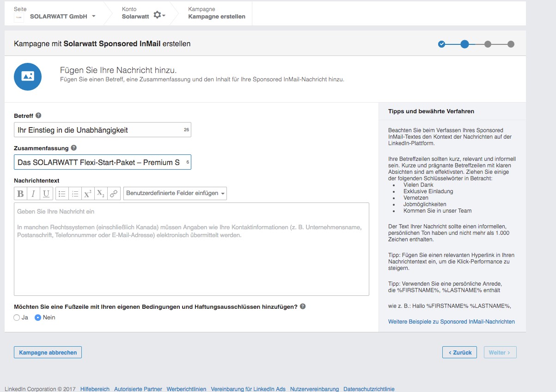Apply subscript formatting
Image resolution: width=556 pixels, height=392 pixels.
101,194
